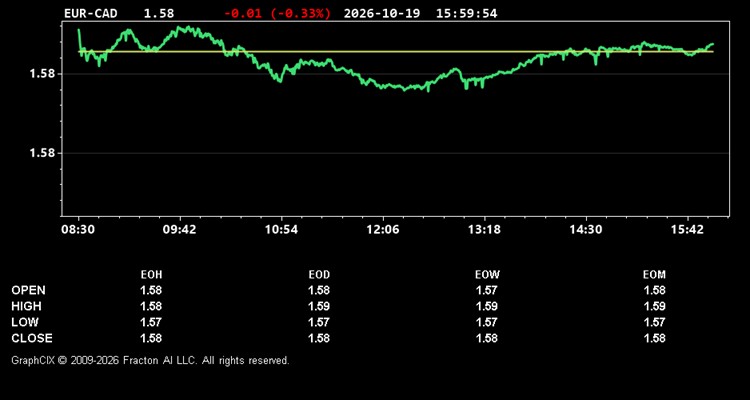The image size is (750, 400).
Task: Select the EOM column header
Action: 654,275
